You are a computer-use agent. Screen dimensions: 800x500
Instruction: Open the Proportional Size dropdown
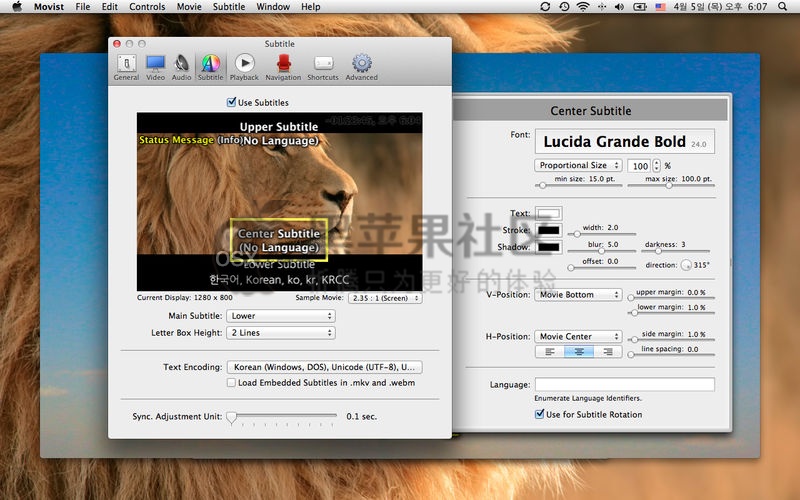(x=578, y=165)
